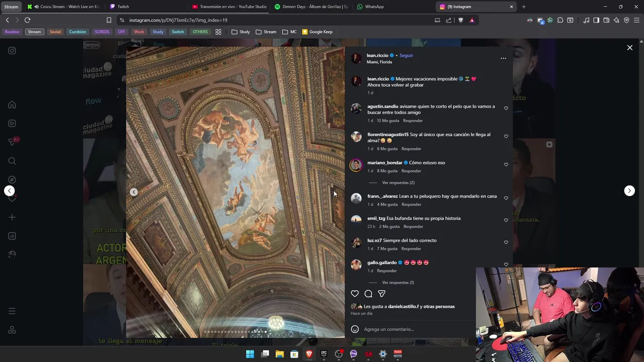Open OBS Studio from taskbar
The width and height of the screenshot is (644, 362).
click(x=339, y=354)
